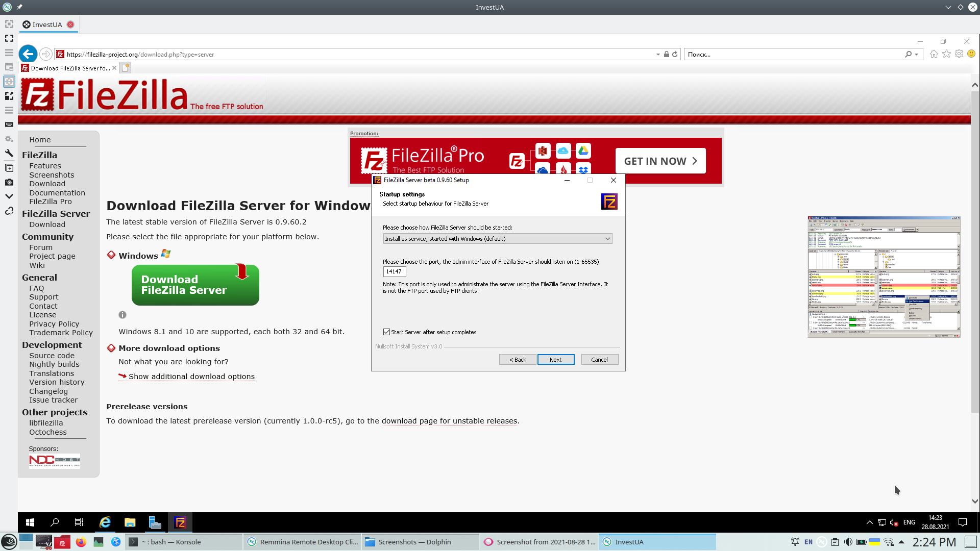Select the Download FileZilla Server browser tab
This screenshot has width=980, height=551.
pos(70,68)
